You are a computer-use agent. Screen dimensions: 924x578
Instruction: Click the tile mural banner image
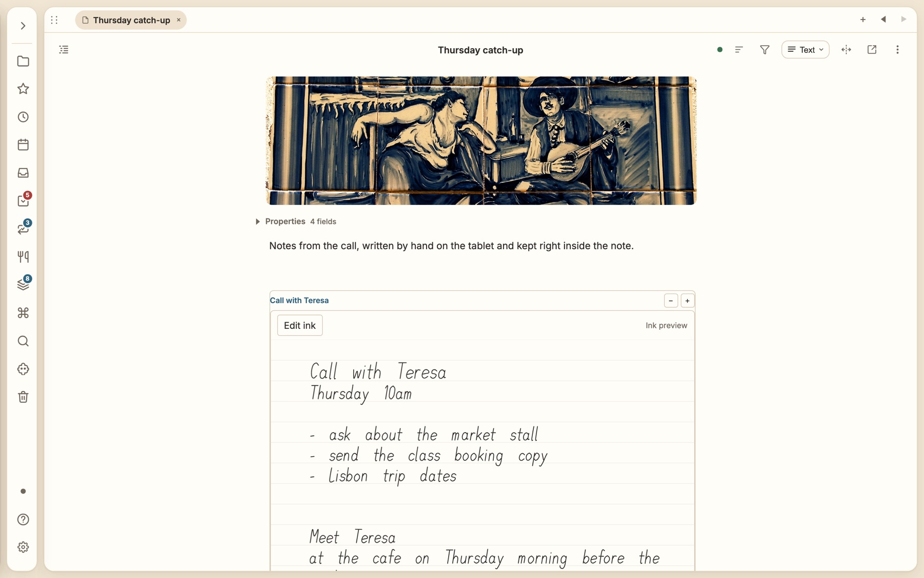(481, 141)
